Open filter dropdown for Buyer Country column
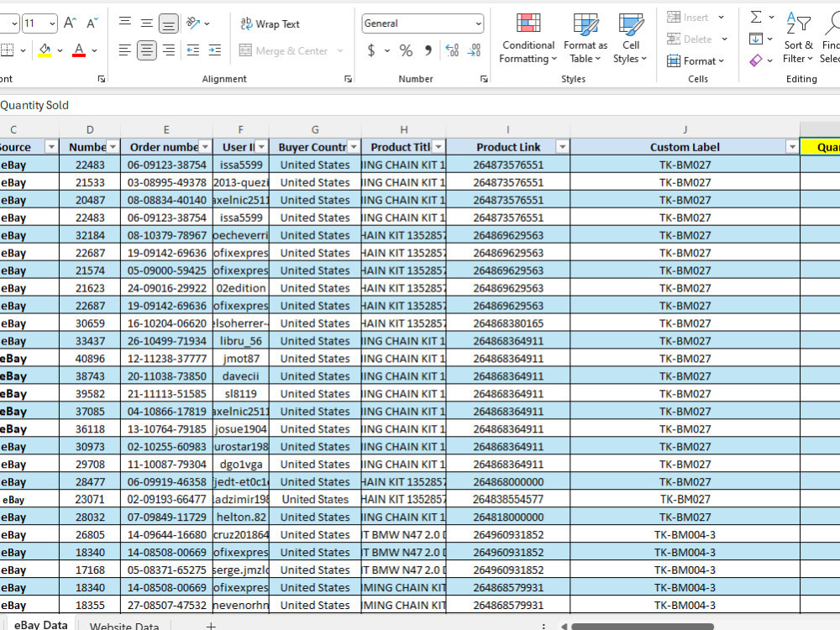The width and height of the screenshot is (840, 630). (x=354, y=147)
